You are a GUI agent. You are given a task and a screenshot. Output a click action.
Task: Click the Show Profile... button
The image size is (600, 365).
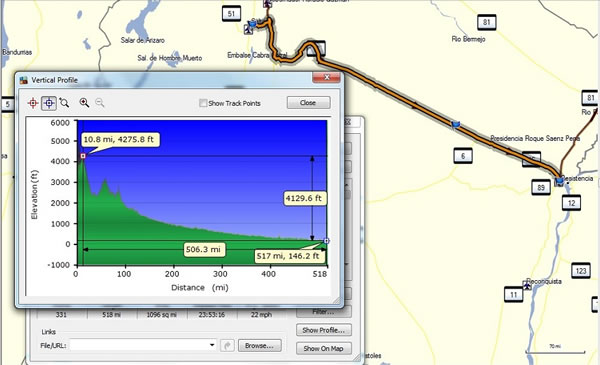[324, 330]
